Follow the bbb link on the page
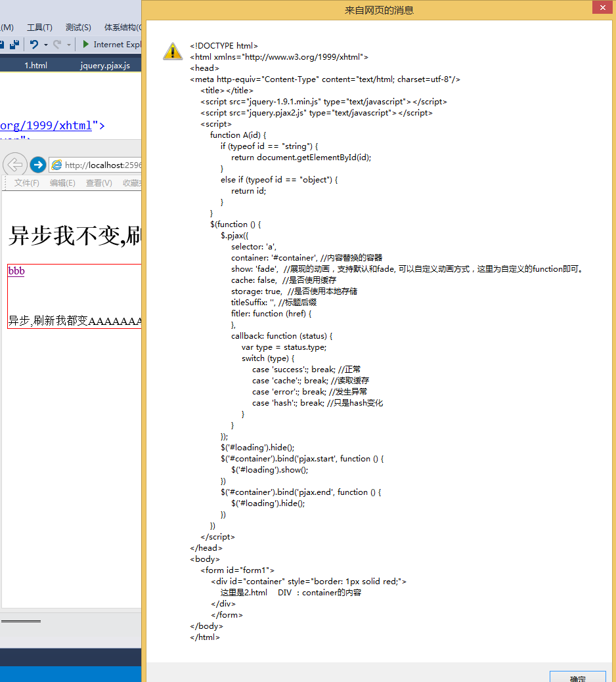Viewport: 616px width, 682px height. (16, 271)
